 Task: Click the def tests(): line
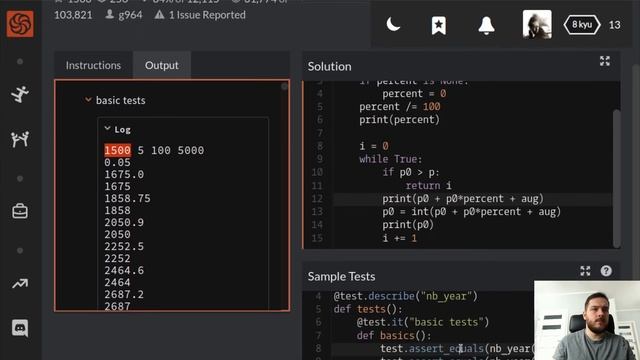[x=368, y=309]
